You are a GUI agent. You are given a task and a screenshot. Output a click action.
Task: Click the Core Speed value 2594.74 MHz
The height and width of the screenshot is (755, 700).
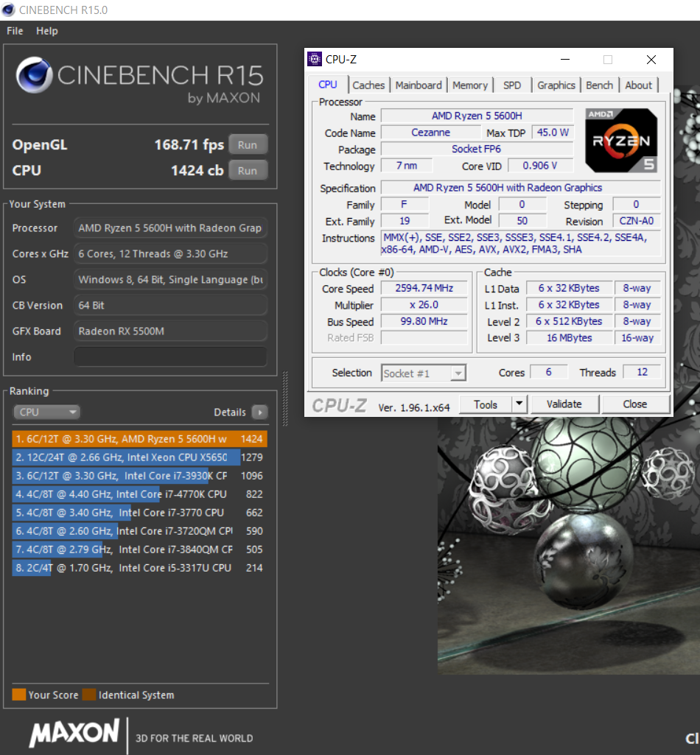424,288
